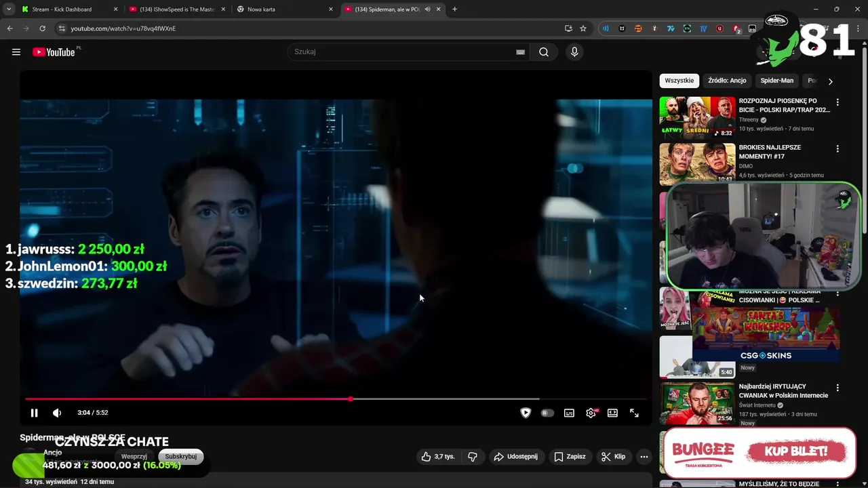The image size is (868, 488).
Task: Grab the red playhead scrubber dot
Action: point(351,399)
